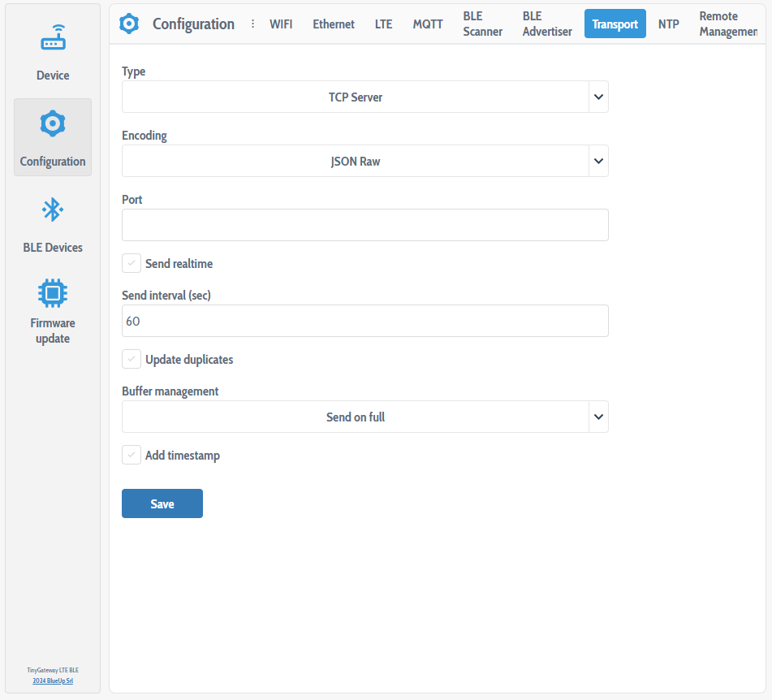Click the gear icon beside Configuration title
Viewport: 772px width, 700px height.
(129, 24)
